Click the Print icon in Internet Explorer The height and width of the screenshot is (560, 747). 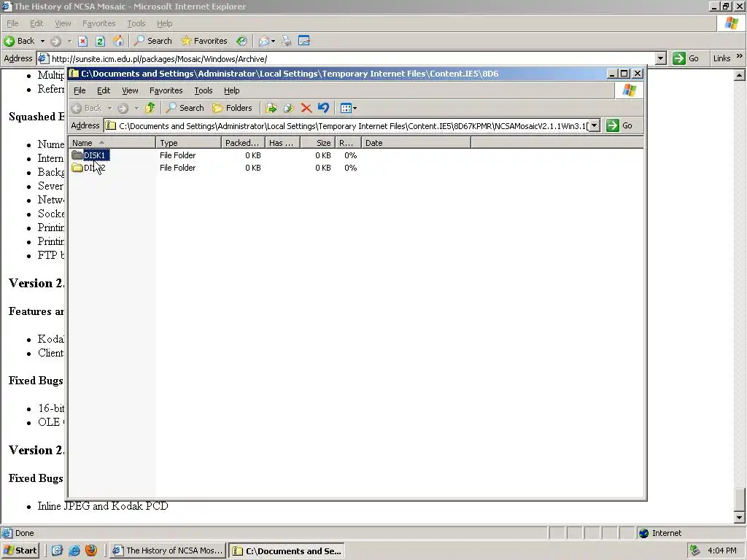286,41
